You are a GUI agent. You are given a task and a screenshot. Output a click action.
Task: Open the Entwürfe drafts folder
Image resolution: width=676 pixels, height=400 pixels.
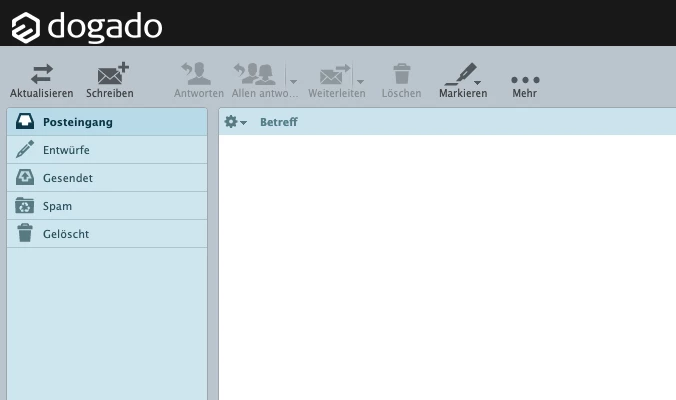[66, 150]
